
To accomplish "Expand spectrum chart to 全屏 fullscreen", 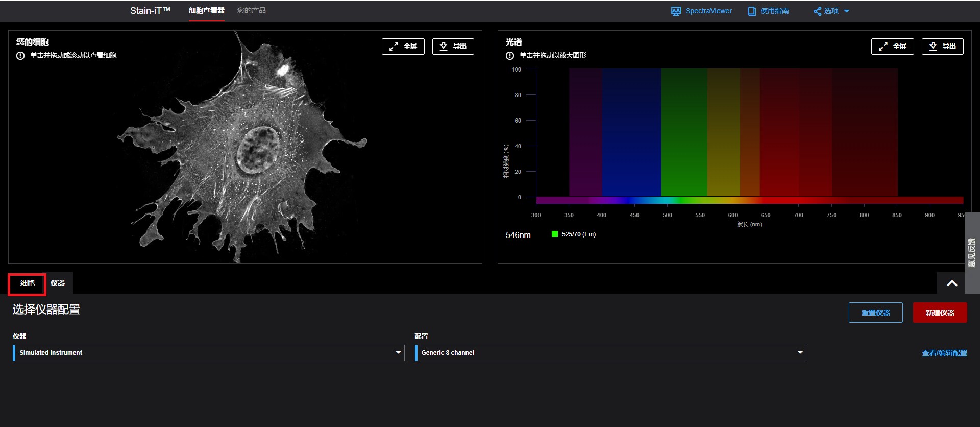I will 892,46.
